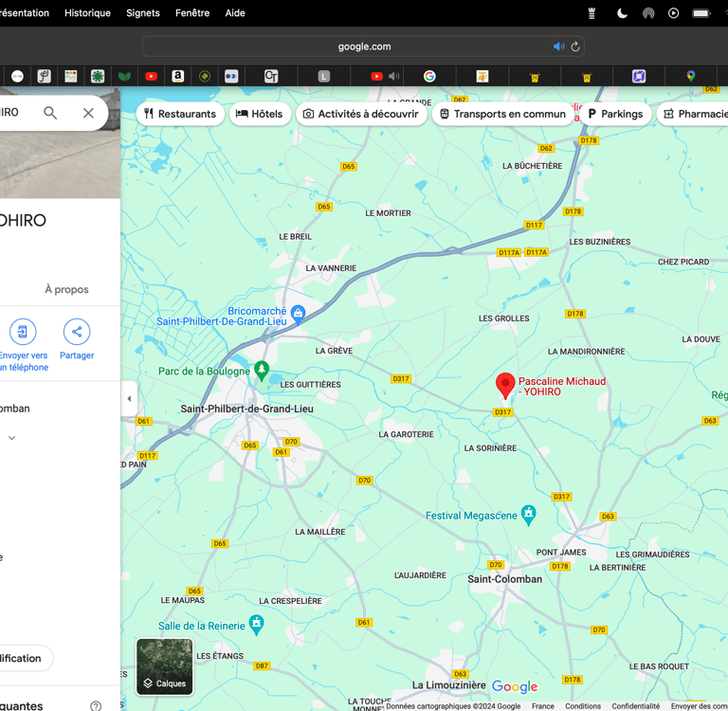Select the Activités à découvrir chip
Image resolution: width=728 pixels, height=711 pixels.
point(361,114)
